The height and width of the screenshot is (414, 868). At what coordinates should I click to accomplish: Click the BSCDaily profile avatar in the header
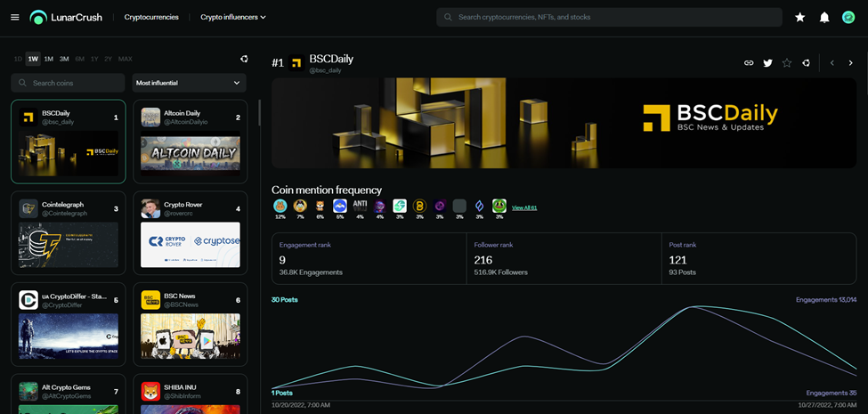(x=296, y=63)
